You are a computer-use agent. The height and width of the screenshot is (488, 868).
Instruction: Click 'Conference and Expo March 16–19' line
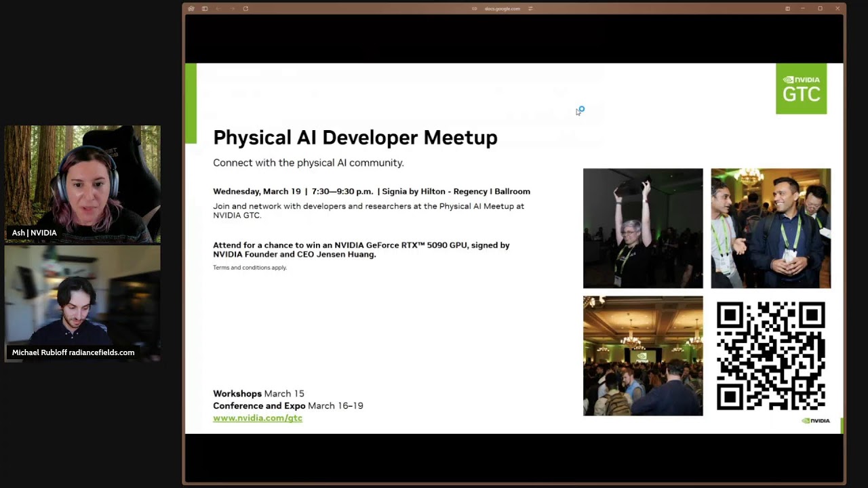pos(288,406)
